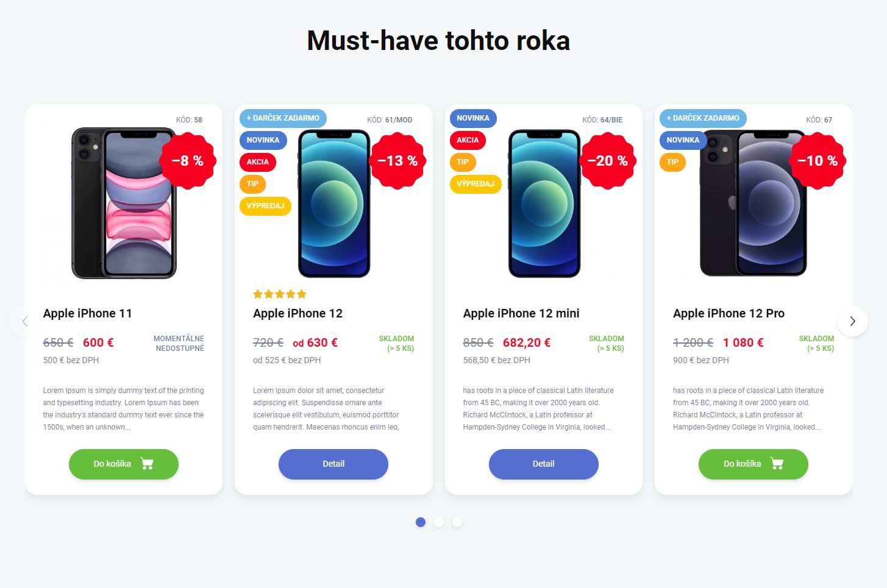This screenshot has width=887, height=588.
Task: Click the iPhone 11 product image
Action: point(124,204)
